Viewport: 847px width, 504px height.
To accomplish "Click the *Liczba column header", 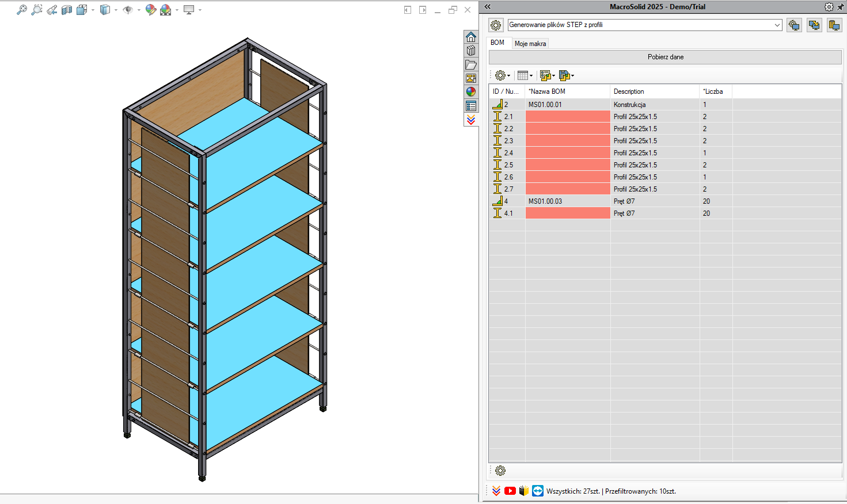I will pyautogui.click(x=716, y=91).
